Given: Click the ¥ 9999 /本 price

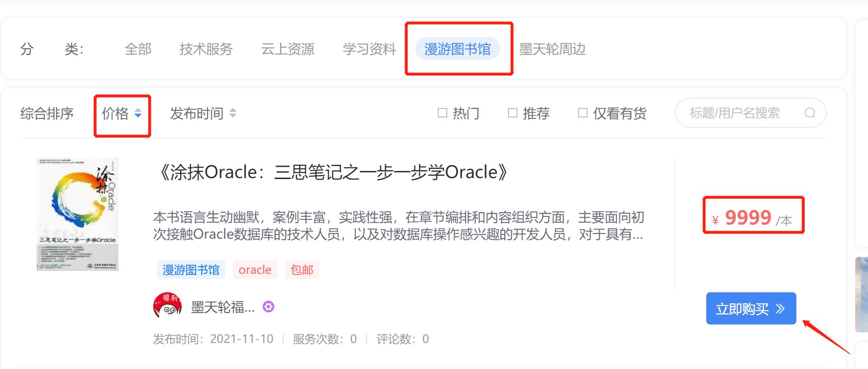Looking at the screenshot, I should click(752, 217).
